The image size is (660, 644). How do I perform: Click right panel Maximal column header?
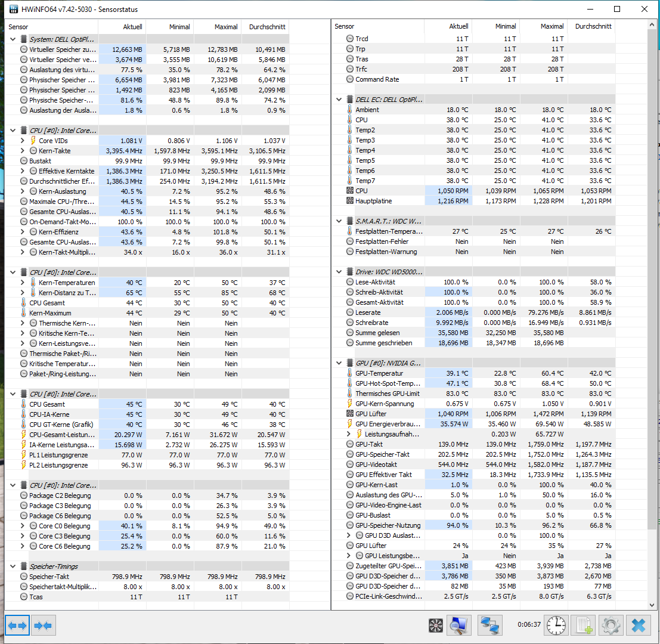point(543,26)
